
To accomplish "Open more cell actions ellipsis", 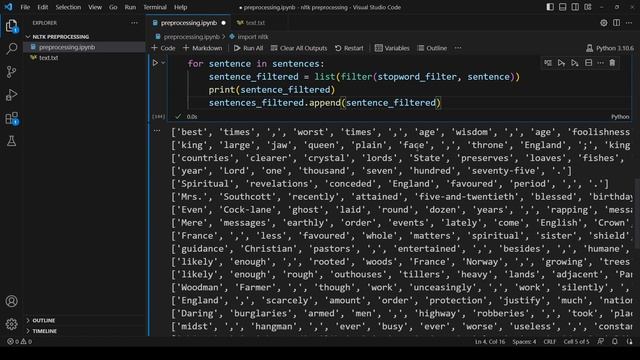I will pyautogui.click(x=600, y=63).
